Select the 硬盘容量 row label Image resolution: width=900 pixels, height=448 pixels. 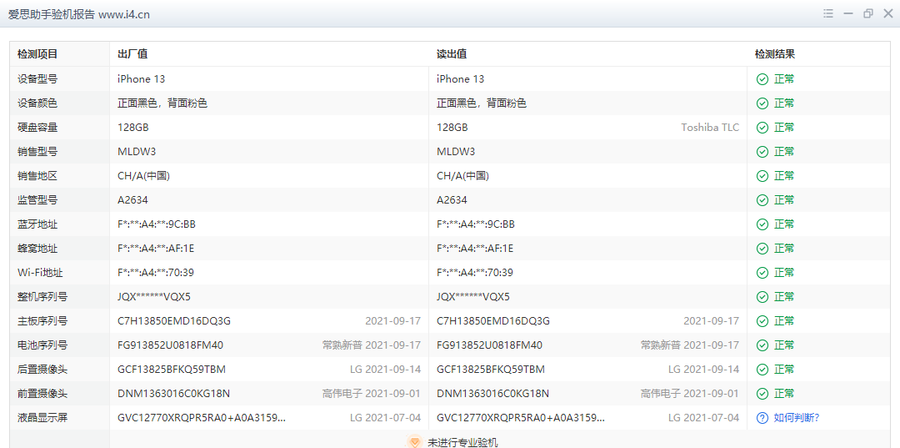37,127
